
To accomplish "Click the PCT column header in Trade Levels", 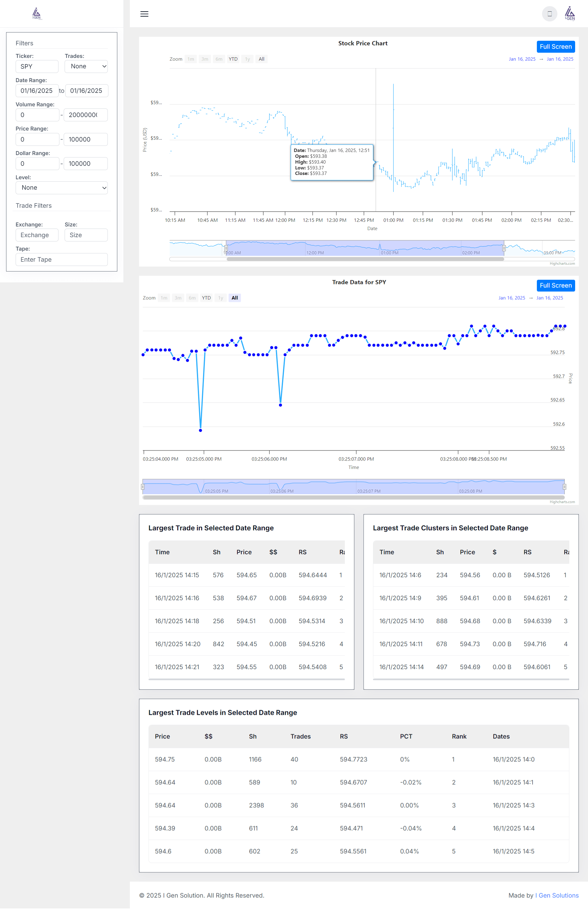I will (406, 737).
